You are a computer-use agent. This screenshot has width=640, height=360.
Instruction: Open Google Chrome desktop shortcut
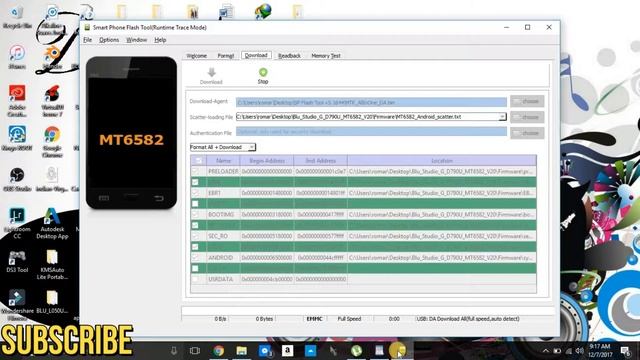click(x=52, y=141)
